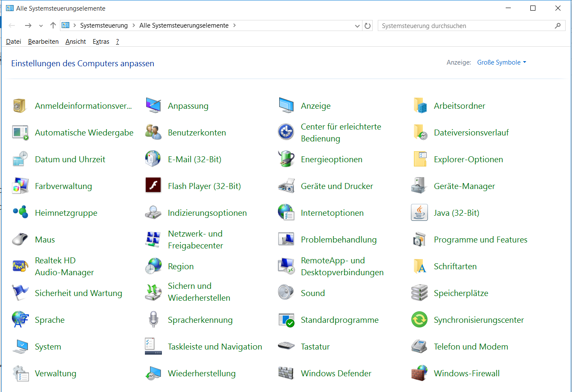Open the Spracherkennung applet
This screenshot has height=392, width=572.
coord(200,319)
